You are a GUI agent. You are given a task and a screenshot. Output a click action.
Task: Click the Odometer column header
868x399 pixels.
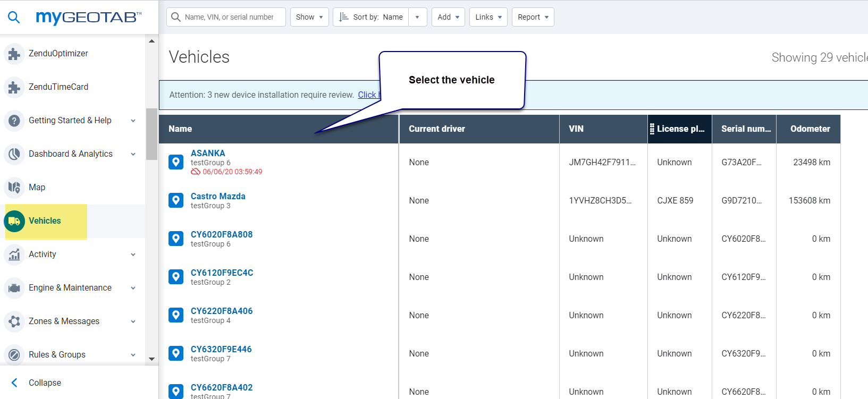tap(808, 129)
